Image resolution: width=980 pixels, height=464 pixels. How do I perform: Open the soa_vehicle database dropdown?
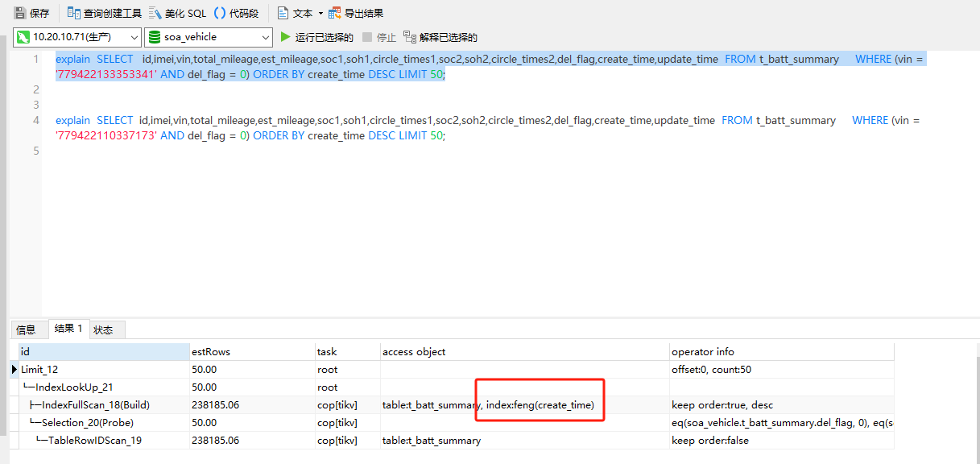point(209,37)
